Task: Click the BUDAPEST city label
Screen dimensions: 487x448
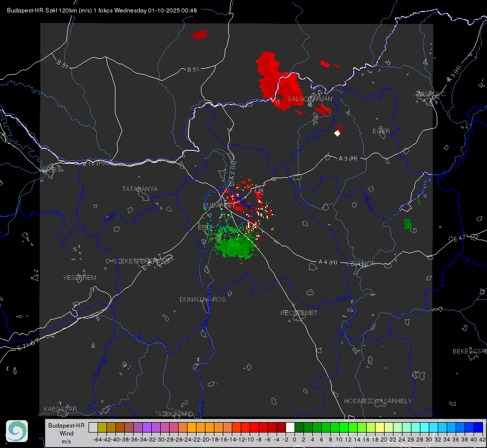Action: click(x=219, y=206)
